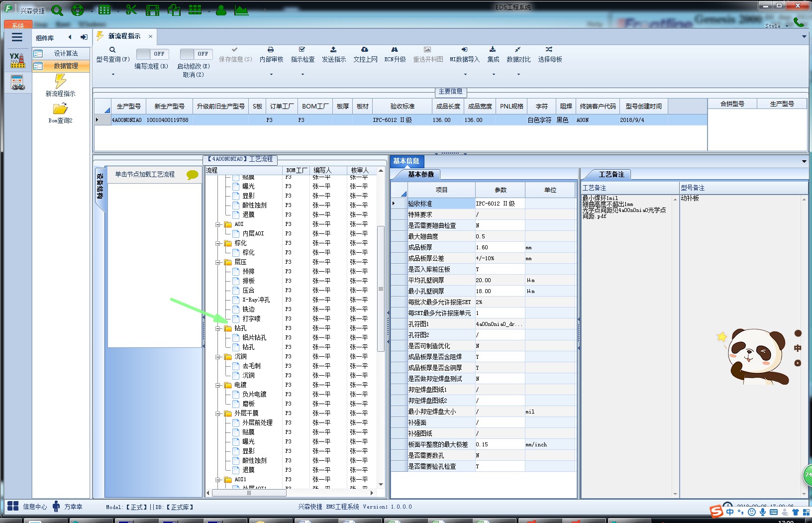Screen dimensions: 812x523
Task: Toggle the 编写流程(R) OFF switch
Action: 152,54
